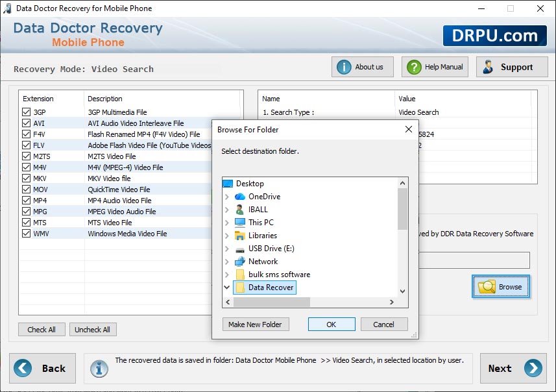Image resolution: width=556 pixels, height=392 pixels.
Task: Click the folder tree scroll down arrow
Action: pos(402,291)
